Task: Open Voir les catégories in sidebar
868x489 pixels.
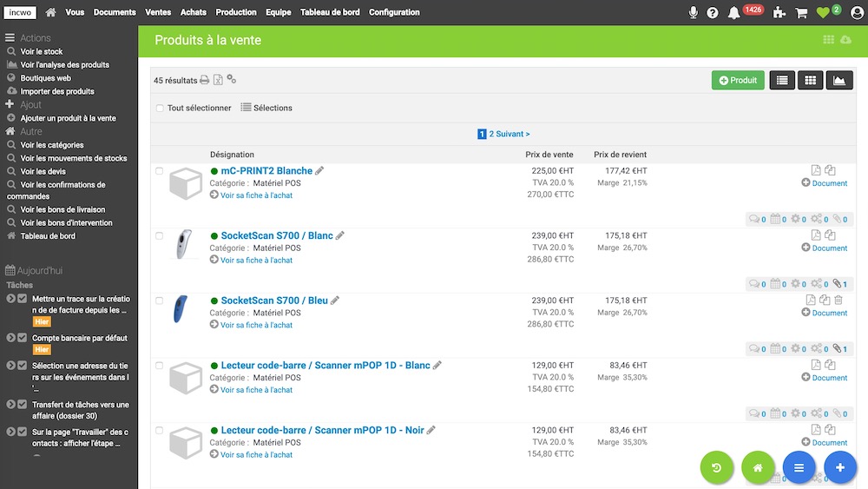Action: pos(52,145)
